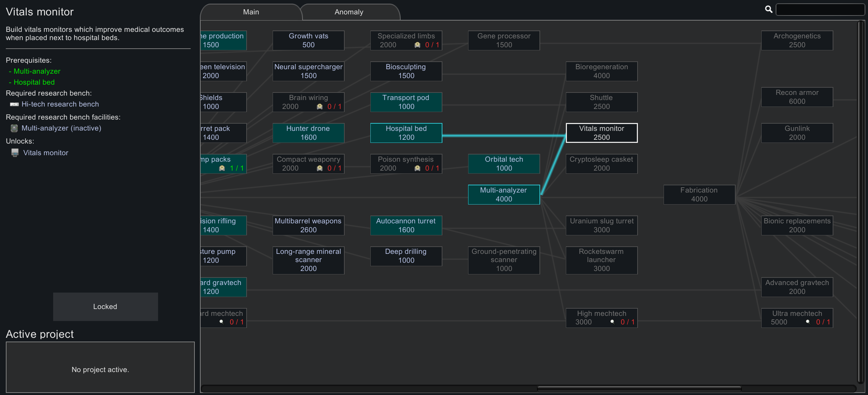Select the Transport pod node

pyautogui.click(x=406, y=102)
